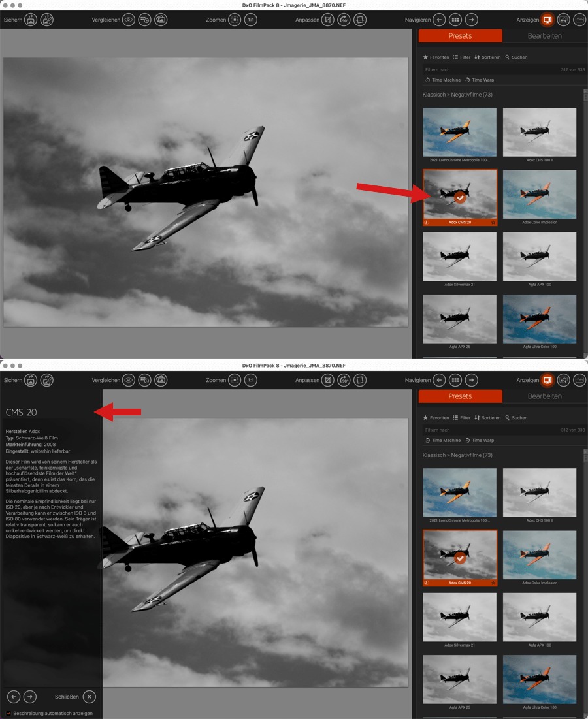
Task: Collapse 'Klassisch > Negativfilme (73)' in top window
Action: (457, 95)
